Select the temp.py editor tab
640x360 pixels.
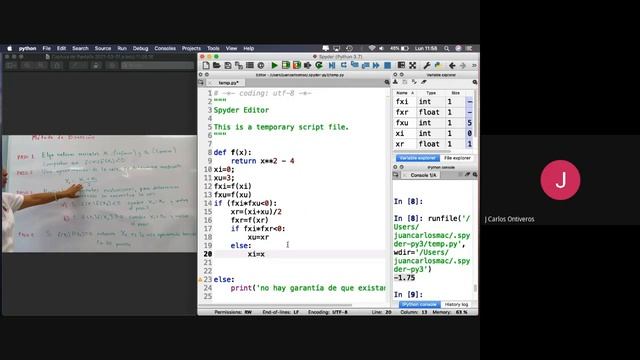tap(228, 83)
